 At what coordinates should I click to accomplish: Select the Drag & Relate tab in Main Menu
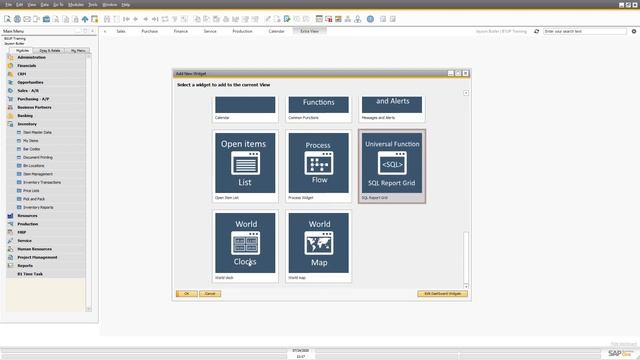pos(50,51)
